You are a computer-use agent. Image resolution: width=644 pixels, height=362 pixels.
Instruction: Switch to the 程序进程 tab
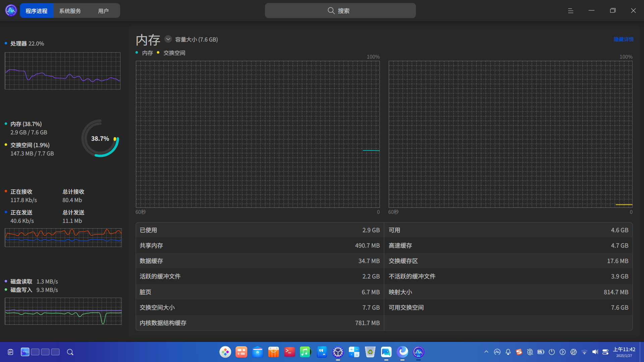pos(37,11)
